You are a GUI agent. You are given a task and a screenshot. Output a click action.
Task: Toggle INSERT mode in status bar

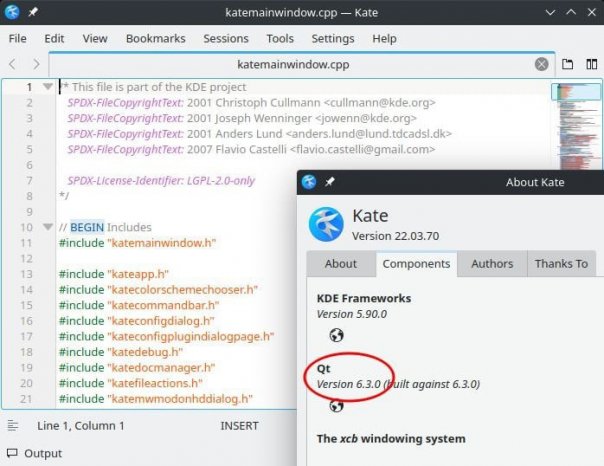tap(239, 426)
